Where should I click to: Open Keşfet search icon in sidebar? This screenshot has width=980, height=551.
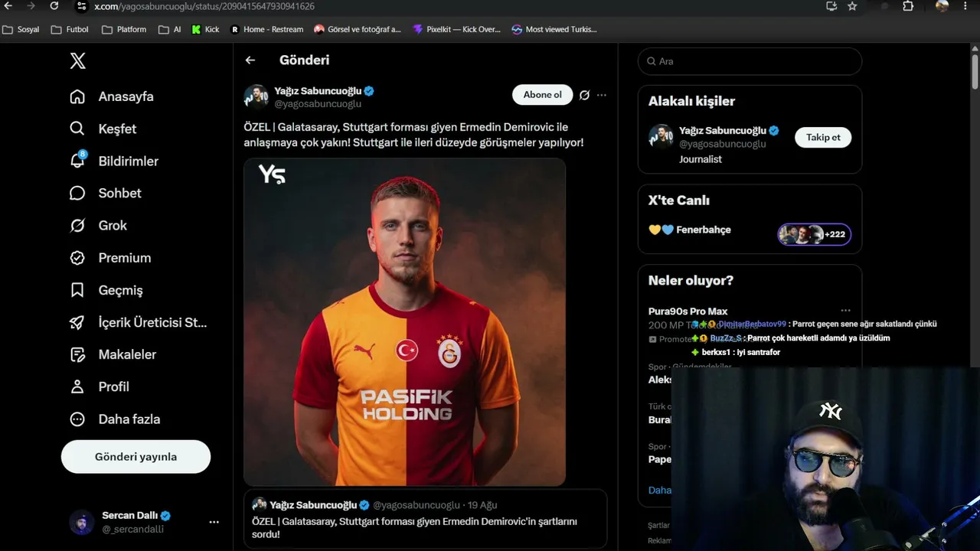pos(77,129)
